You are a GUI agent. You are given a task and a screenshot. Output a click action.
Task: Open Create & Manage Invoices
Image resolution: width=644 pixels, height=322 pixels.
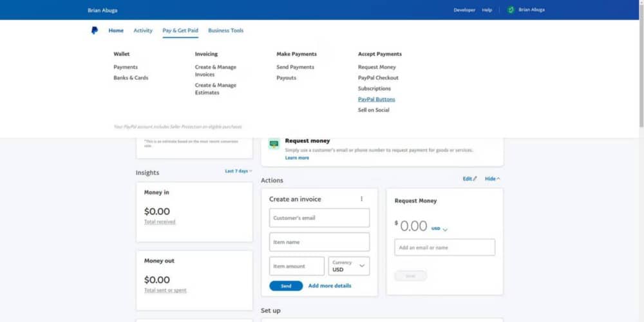[216, 71]
